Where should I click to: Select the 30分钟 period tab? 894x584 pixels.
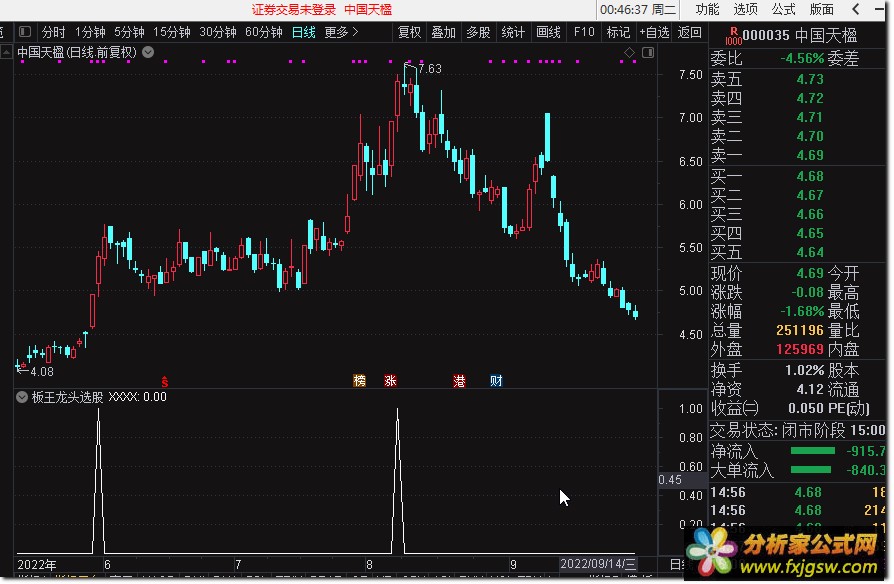point(218,33)
